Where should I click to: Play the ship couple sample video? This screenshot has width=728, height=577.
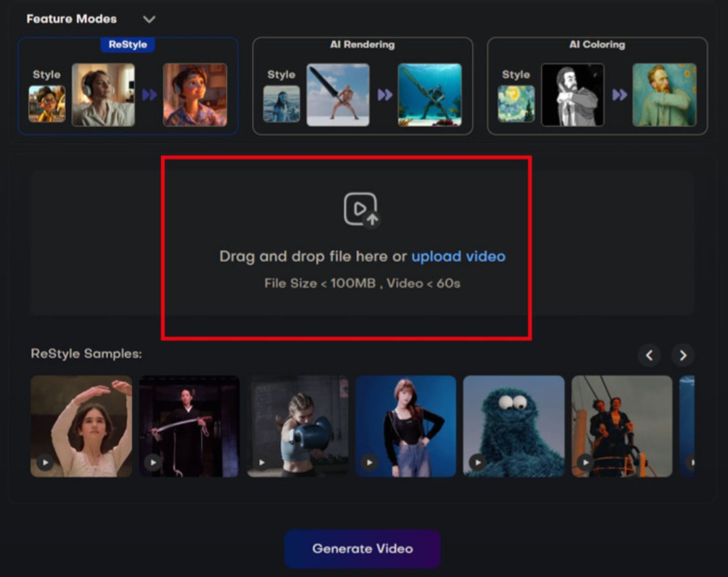[585, 462]
